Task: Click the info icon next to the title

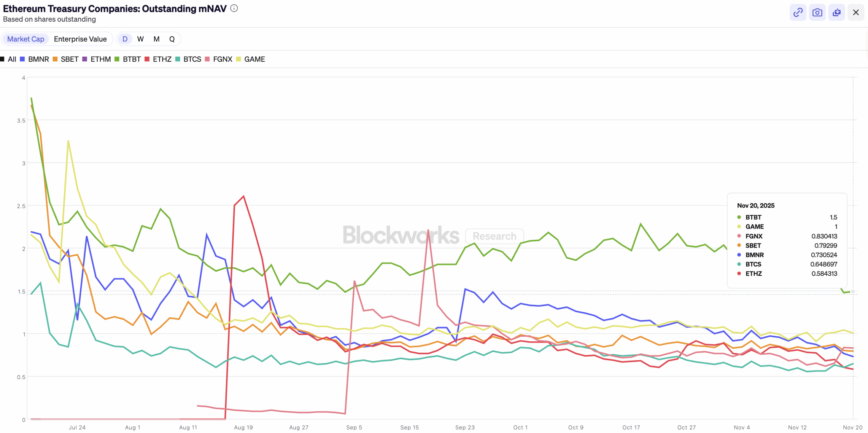Action: pos(234,8)
